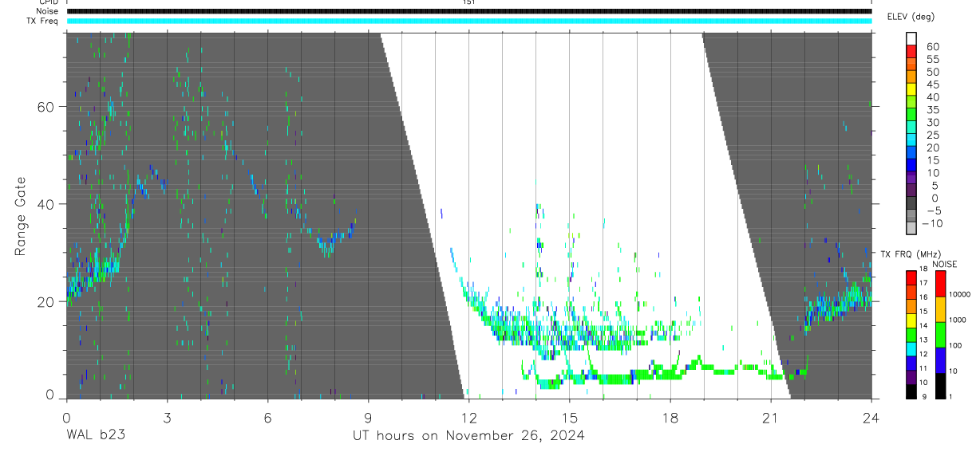
Task: Click the cyan segment of the TX FRQ colorbar
Action: (x=911, y=349)
